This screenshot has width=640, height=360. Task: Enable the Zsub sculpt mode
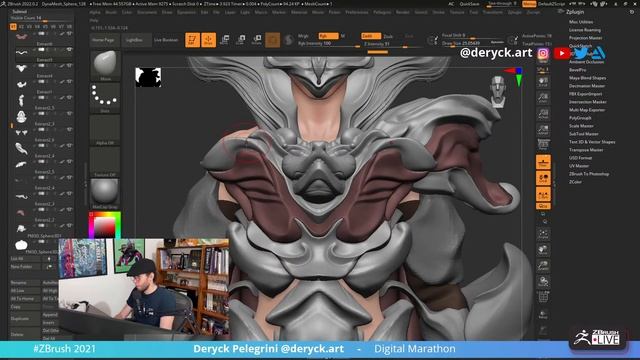[388, 36]
